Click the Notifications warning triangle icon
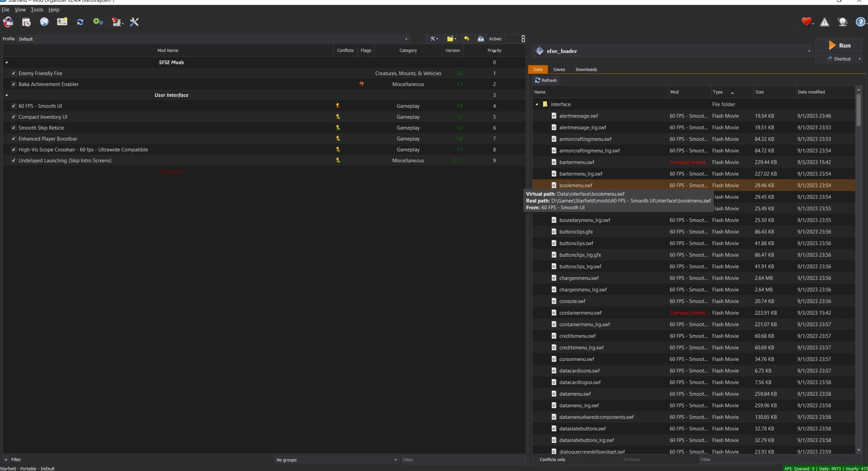 (x=824, y=22)
